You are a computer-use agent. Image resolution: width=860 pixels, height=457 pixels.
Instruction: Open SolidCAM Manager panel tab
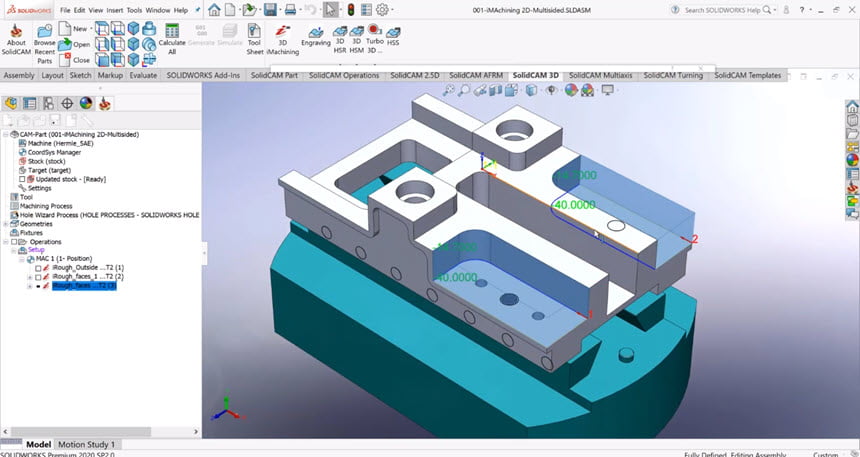click(104, 103)
